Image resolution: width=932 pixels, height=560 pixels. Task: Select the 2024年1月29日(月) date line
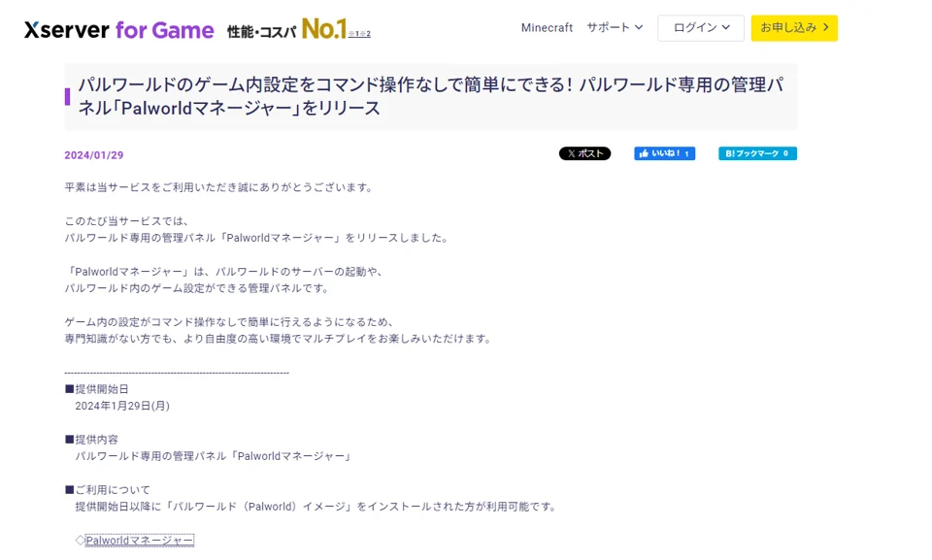[x=122, y=406]
